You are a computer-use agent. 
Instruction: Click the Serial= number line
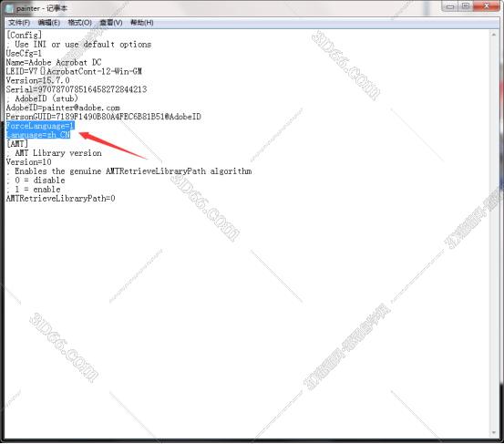tap(77, 89)
